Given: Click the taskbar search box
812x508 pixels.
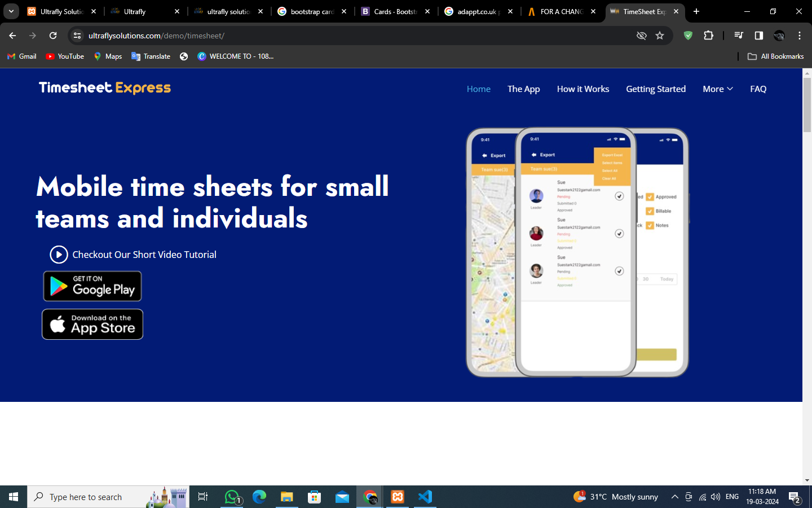Looking at the screenshot, I should point(108,497).
